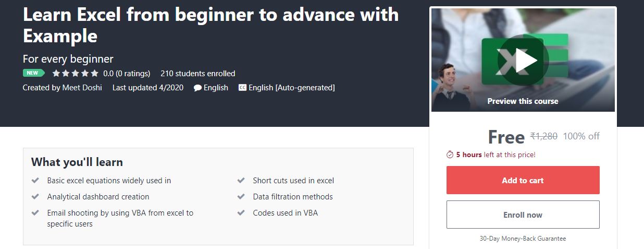The height and width of the screenshot is (249, 644).
Task: Click the five-star rating icons
Action: click(75, 73)
